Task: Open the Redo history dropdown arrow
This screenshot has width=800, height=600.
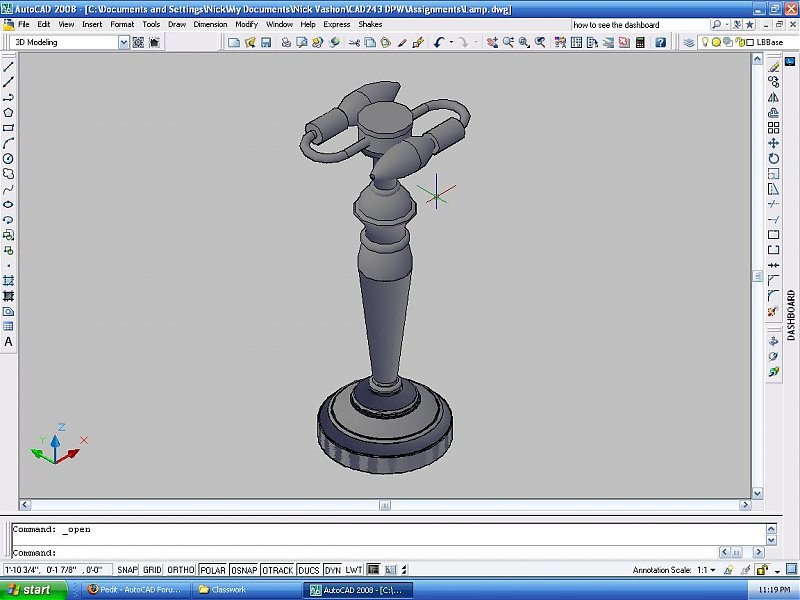Action: point(476,42)
